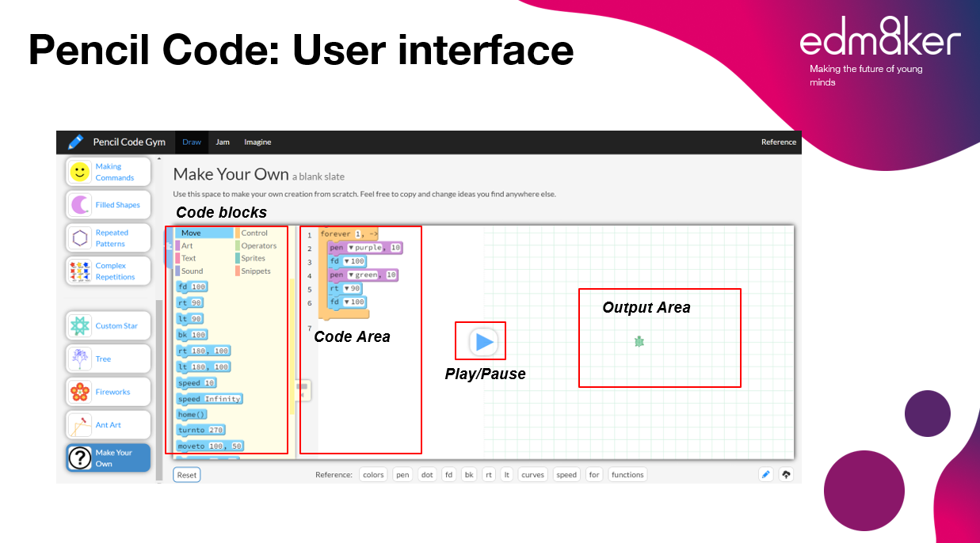This screenshot has height=543, width=980.
Task: Open the lt reference button
Action: 507,475
